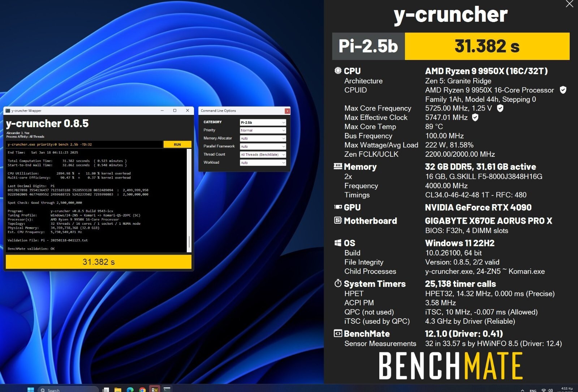Viewport: 578px width, 392px height.
Task: Switch to the console window in taskbar
Action: (167, 389)
